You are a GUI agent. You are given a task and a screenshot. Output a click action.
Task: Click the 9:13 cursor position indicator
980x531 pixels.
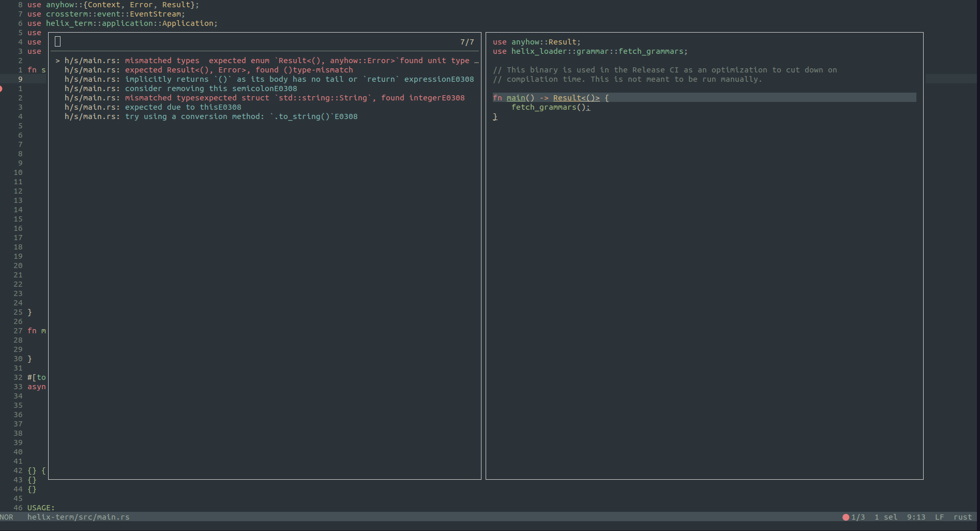pyautogui.click(x=916, y=517)
